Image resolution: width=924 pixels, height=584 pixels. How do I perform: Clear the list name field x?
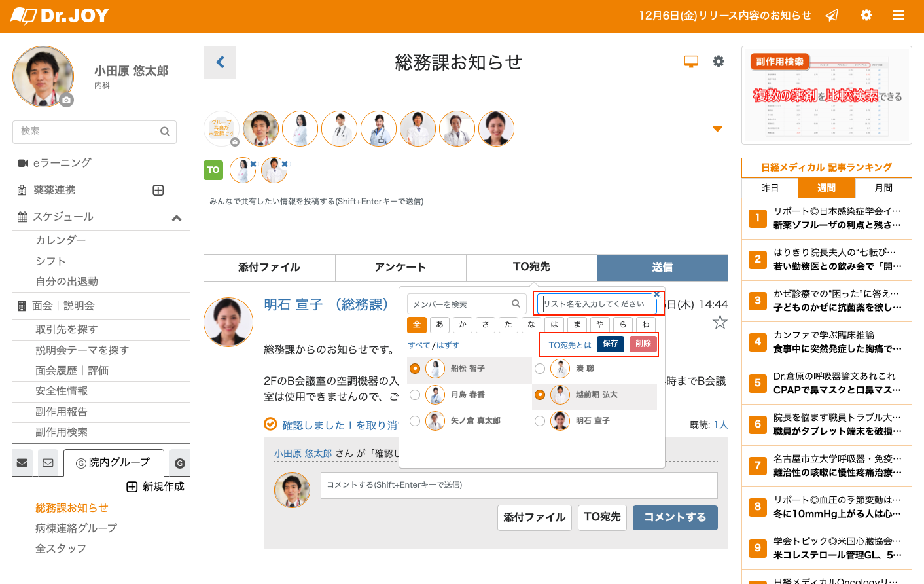657,294
